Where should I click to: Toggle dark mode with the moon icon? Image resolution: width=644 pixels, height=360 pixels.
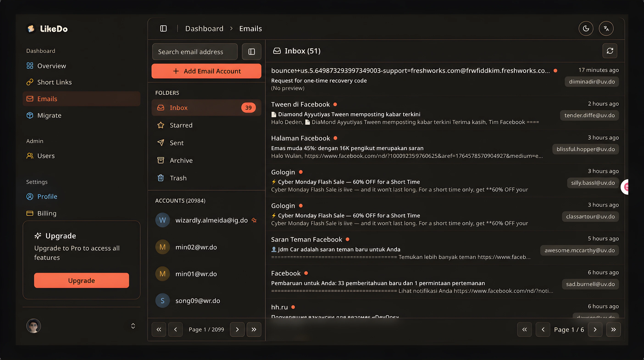pos(586,28)
